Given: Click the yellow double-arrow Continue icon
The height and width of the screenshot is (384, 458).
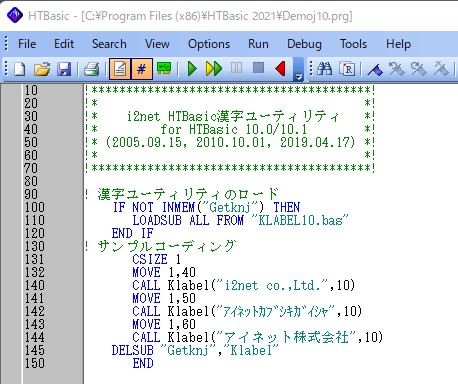Looking at the screenshot, I should pyautogui.click(x=214, y=69).
